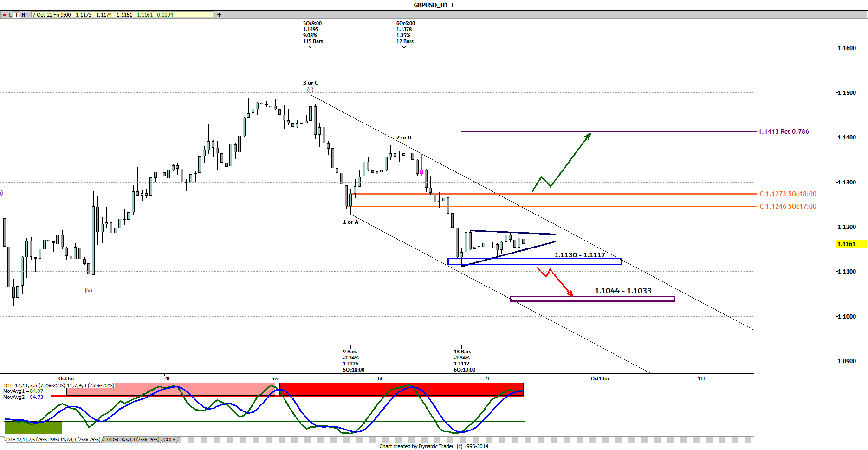Select the 1.1413 Ret 0.786 label
The height and width of the screenshot is (450, 868).
click(x=784, y=131)
